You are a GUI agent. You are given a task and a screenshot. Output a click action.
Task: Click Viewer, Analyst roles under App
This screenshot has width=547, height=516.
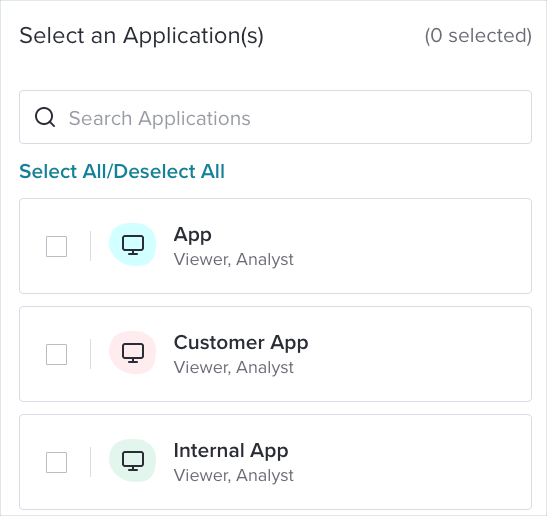[x=234, y=260]
